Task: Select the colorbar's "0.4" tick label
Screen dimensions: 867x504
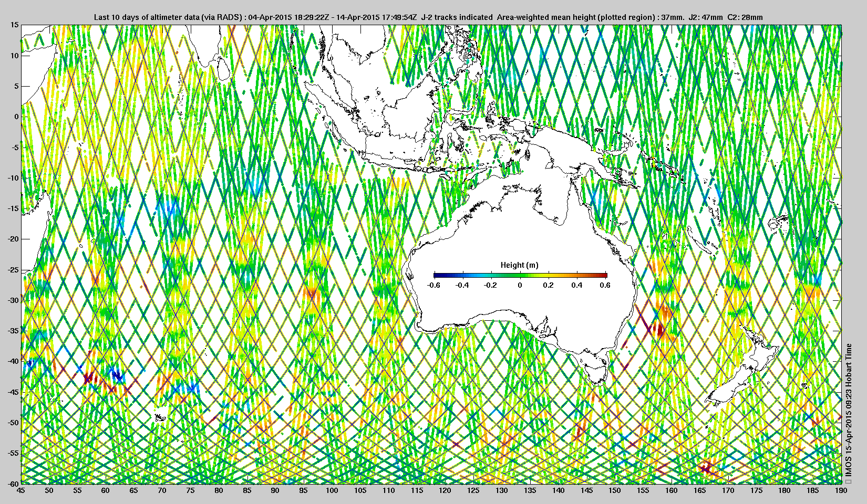Action: 577,285
